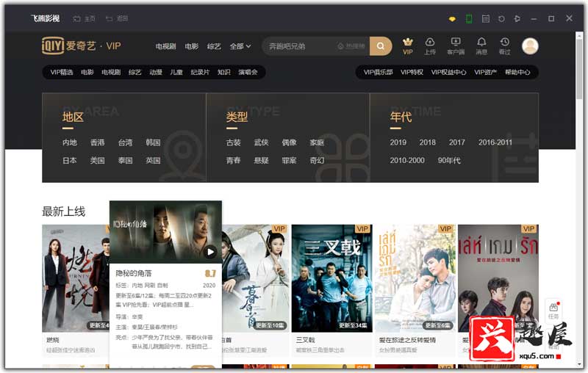Open the 看过 watch history clock icon
The height and width of the screenshot is (373, 588).
505,46
